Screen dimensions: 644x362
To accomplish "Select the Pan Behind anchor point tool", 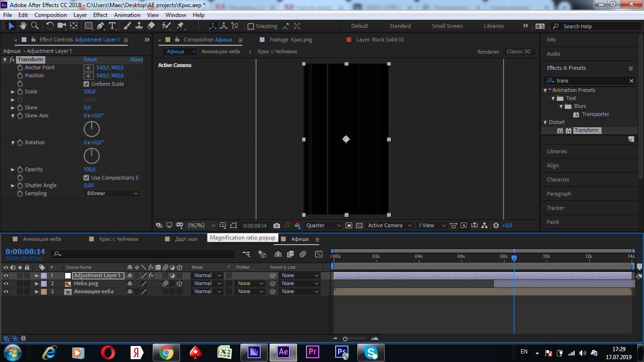I will (74, 26).
